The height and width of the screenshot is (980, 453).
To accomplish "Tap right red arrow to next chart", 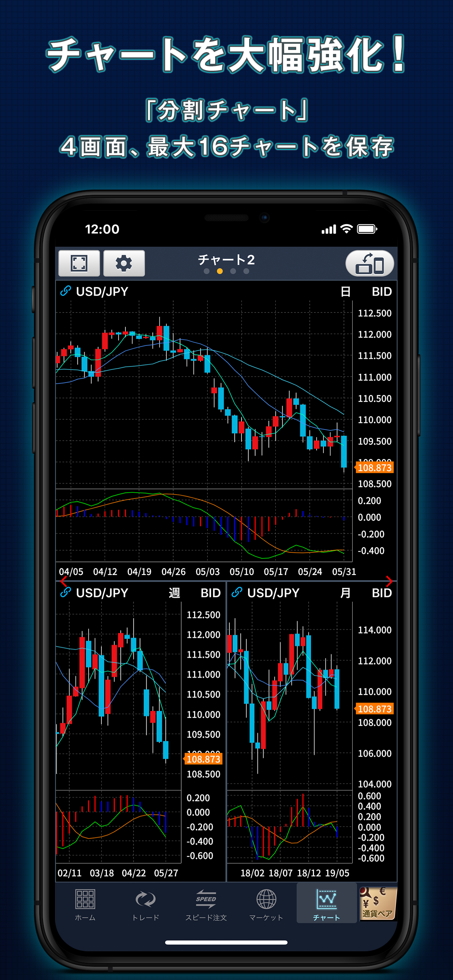I will pyautogui.click(x=389, y=581).
